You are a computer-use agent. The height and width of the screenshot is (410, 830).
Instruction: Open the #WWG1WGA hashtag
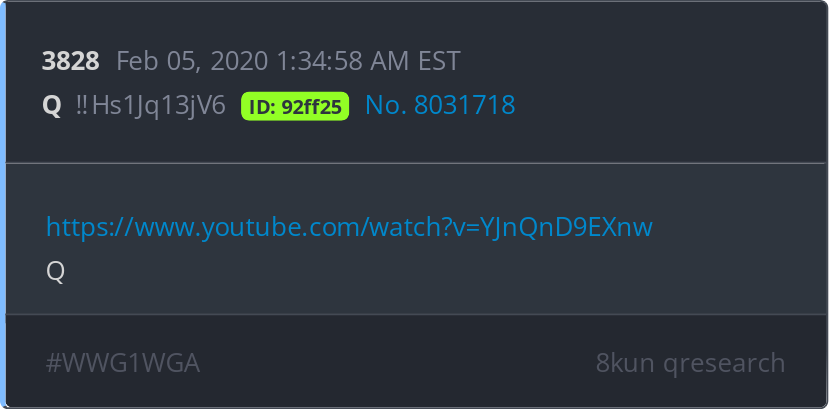pos(123,363)
